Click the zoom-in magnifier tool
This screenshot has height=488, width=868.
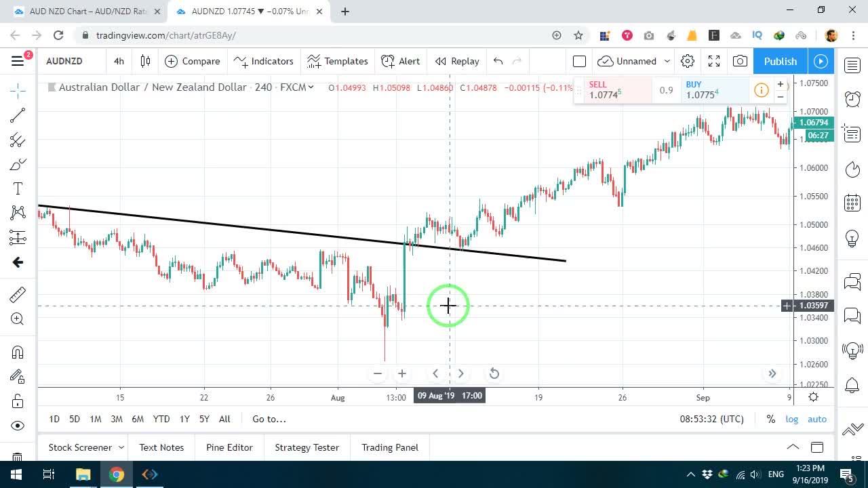click(18, 319)
